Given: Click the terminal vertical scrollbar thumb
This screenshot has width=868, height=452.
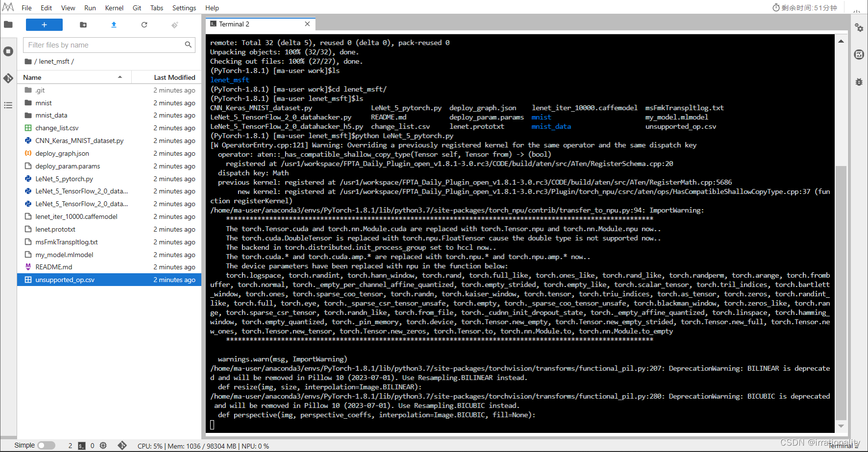Looking at the screenshot, I should [841, 293].
